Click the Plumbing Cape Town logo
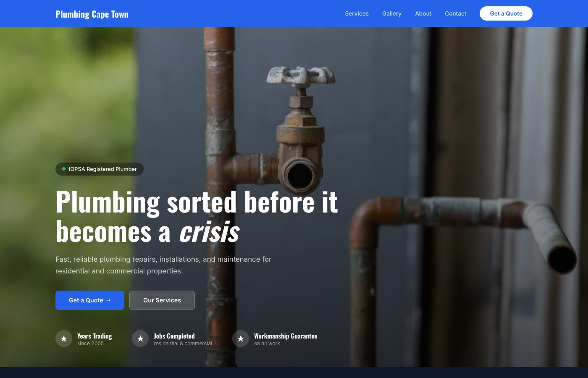This screenshot has width=588, height=378. click(92, 14)
